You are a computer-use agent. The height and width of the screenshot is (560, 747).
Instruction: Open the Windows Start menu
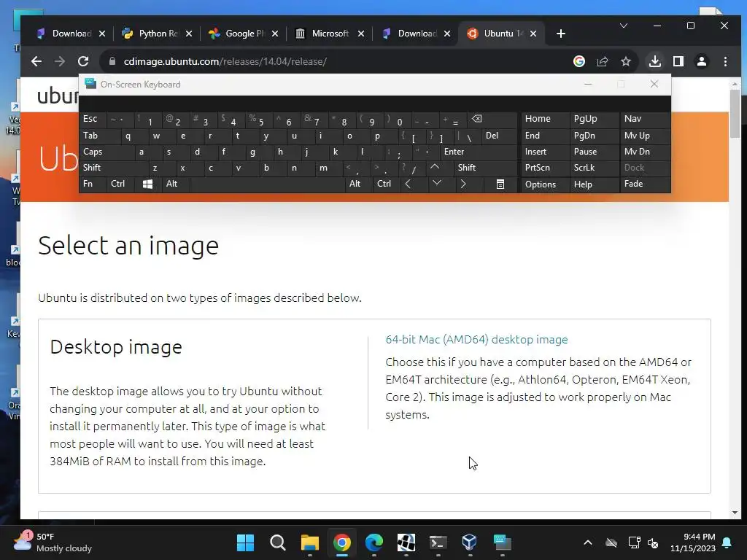pos(245,542)
